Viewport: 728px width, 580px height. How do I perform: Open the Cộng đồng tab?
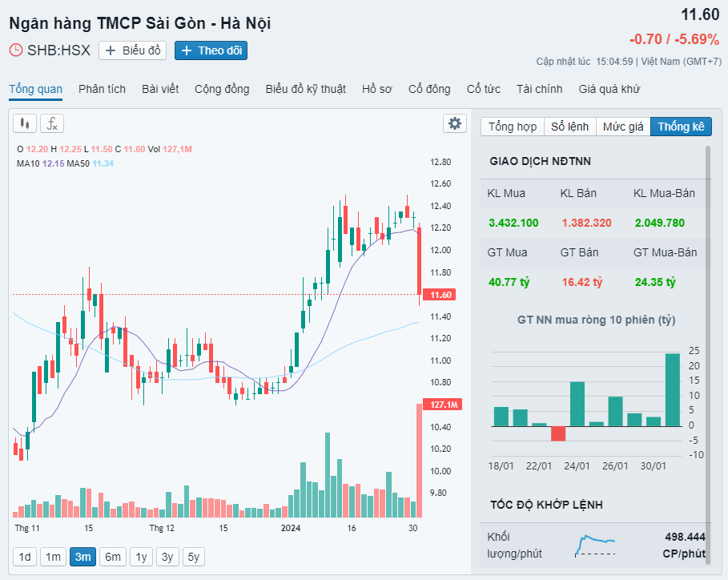click(222, 89)
